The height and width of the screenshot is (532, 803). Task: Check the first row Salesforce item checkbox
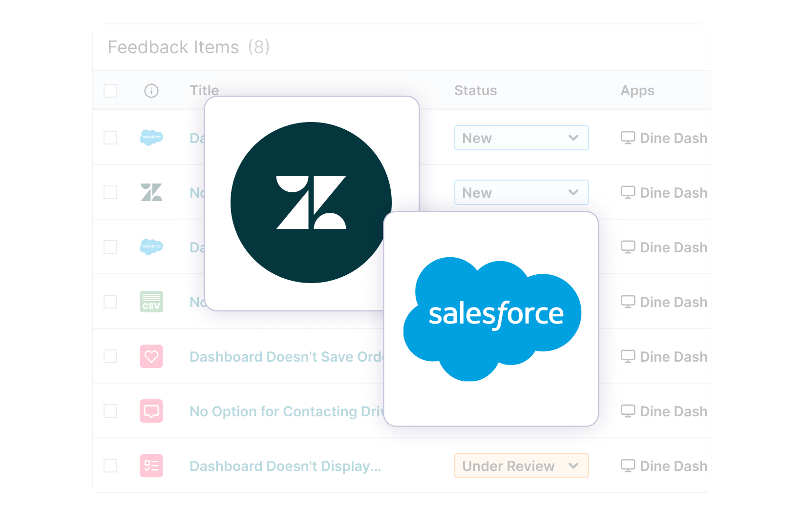(x=110, y=138)
